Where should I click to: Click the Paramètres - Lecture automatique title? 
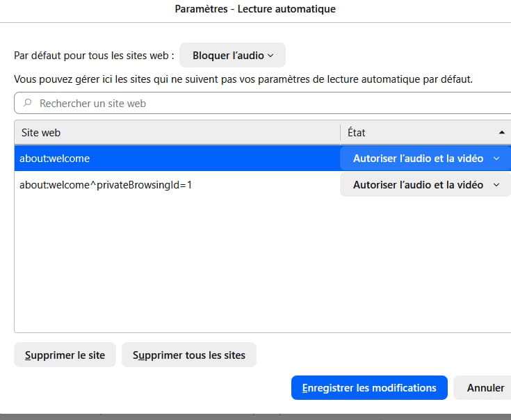[x=254, y=9]
